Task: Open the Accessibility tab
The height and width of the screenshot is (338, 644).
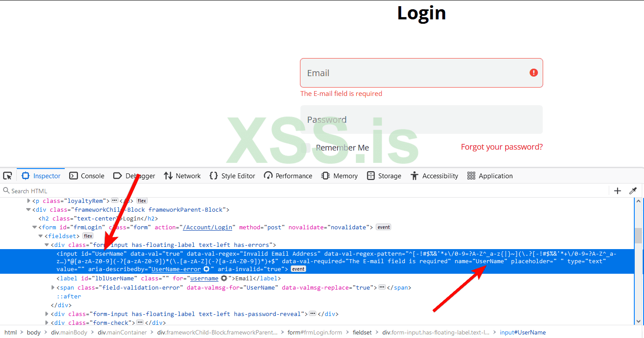Action: pyautogui.click(x=434, y=176)
